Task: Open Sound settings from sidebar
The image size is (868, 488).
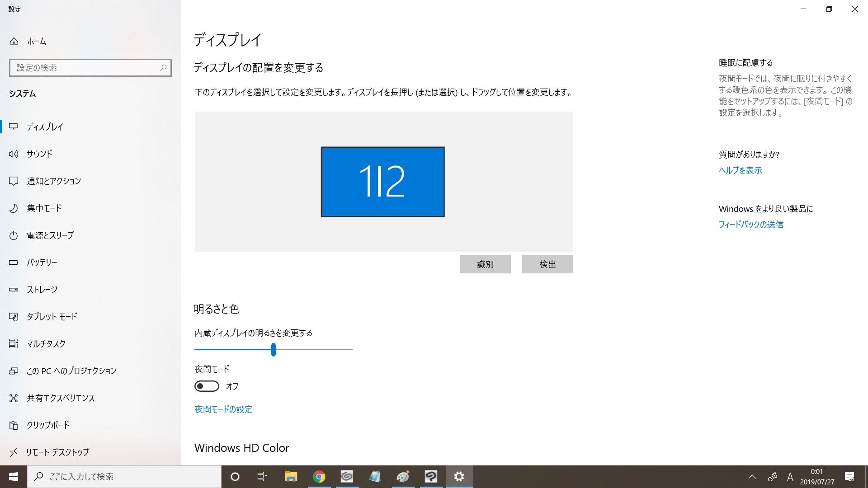Action: [39, 154]
